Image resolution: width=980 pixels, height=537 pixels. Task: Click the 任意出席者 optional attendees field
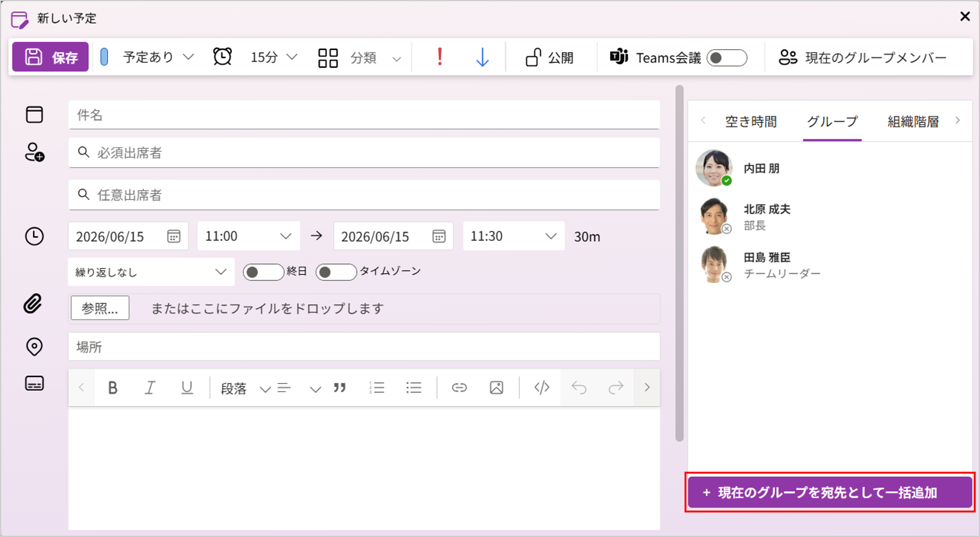click(x=364, y=195)
